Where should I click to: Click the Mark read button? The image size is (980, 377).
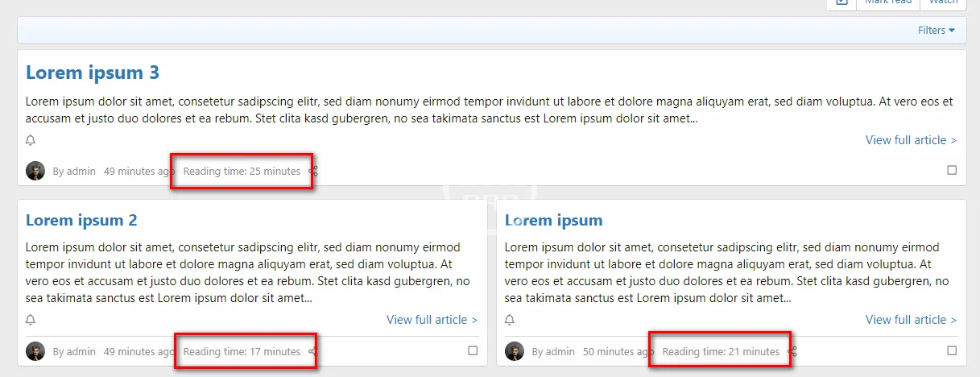coord(887,2)
